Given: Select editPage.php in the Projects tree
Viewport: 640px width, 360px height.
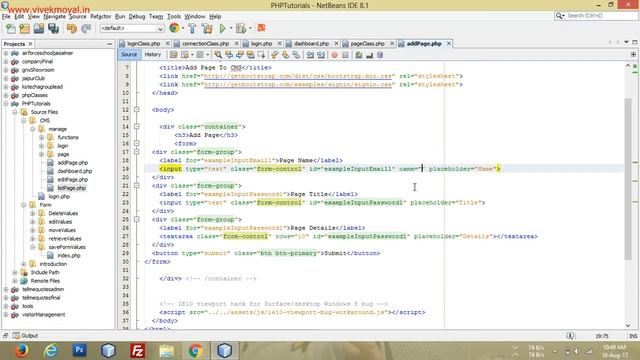Looking at the screenshot, I should [72, 180].
